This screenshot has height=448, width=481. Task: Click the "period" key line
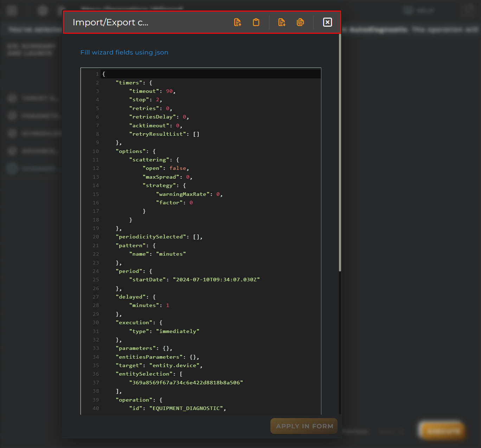(134, 271)
